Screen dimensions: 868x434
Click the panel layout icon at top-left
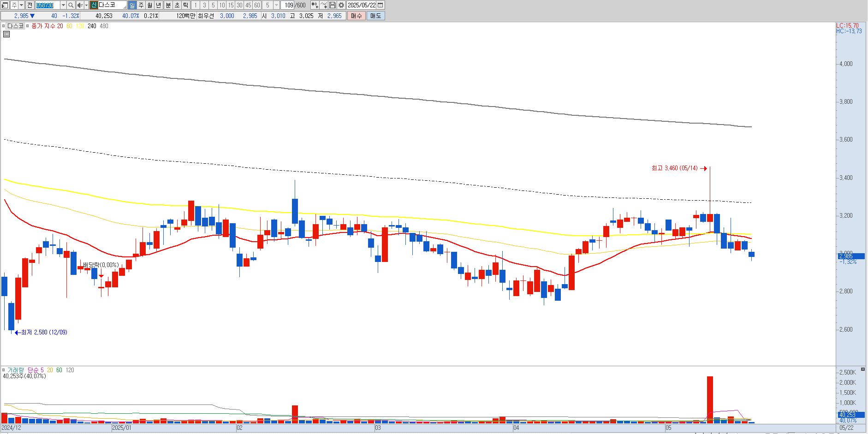coord(5,5)
